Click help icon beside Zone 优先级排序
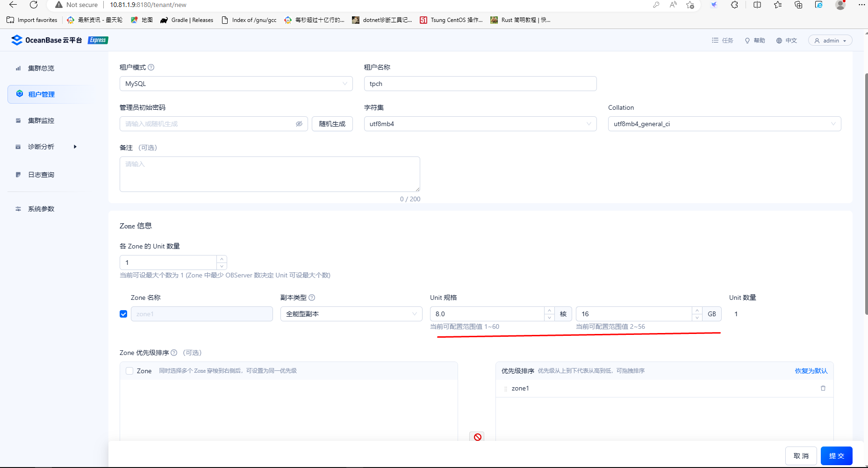The width and height of the screenshot is (868, 468). 174,353
